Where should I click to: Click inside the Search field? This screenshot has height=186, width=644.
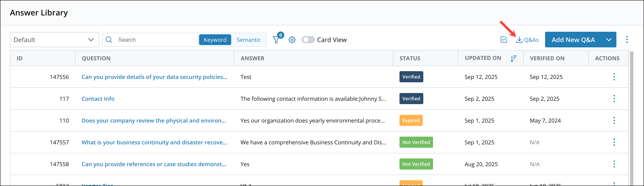(x=150, y=39)
